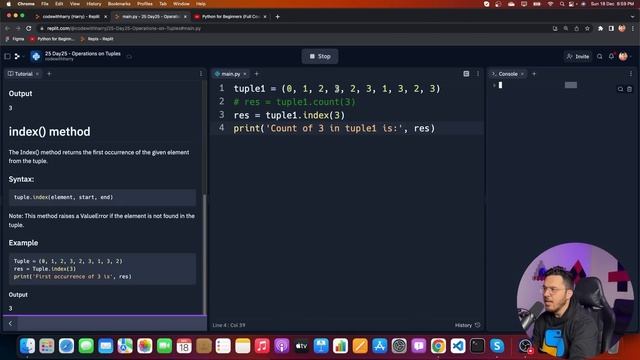Open Python for Beginners bookmark
The image size is (640, 360).
[x=52, y=39]
